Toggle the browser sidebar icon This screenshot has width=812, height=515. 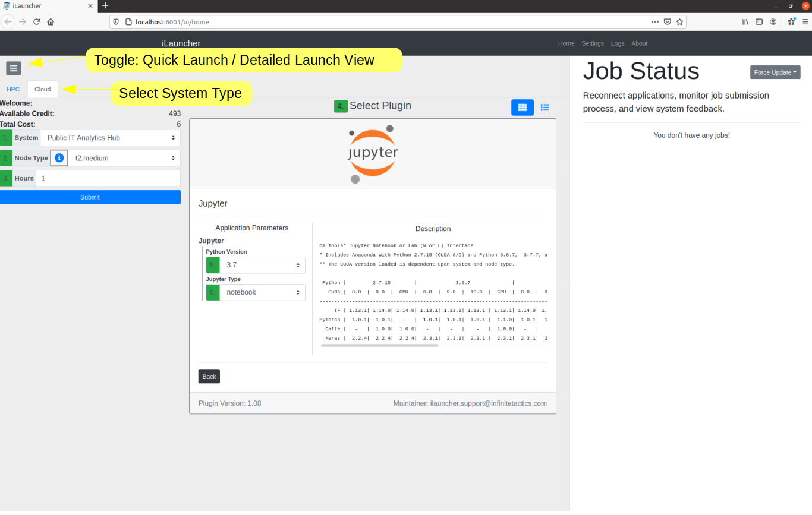coord(759,21)
